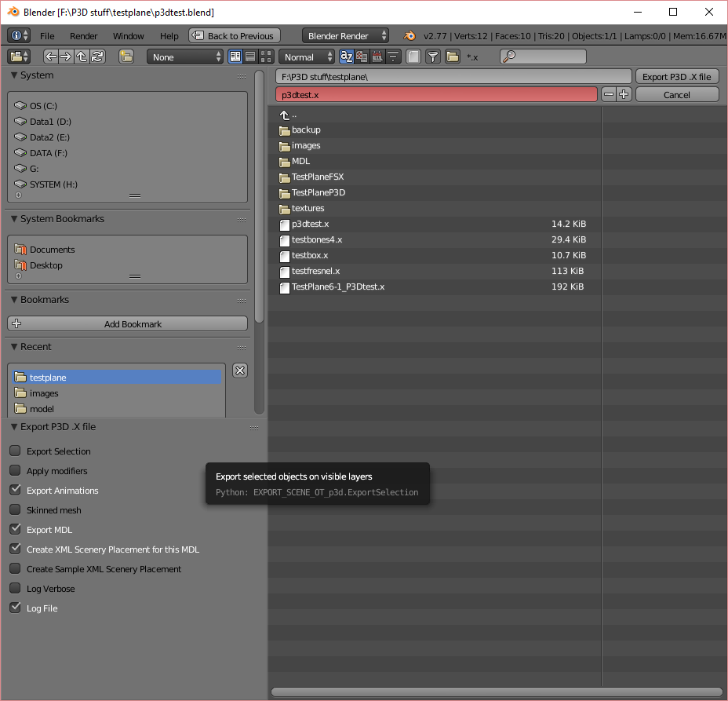This screenshot has height=701, width=728.
Task: Increment filename with the plus stepper
Action: pyautogui.click(x=624, y=93)
